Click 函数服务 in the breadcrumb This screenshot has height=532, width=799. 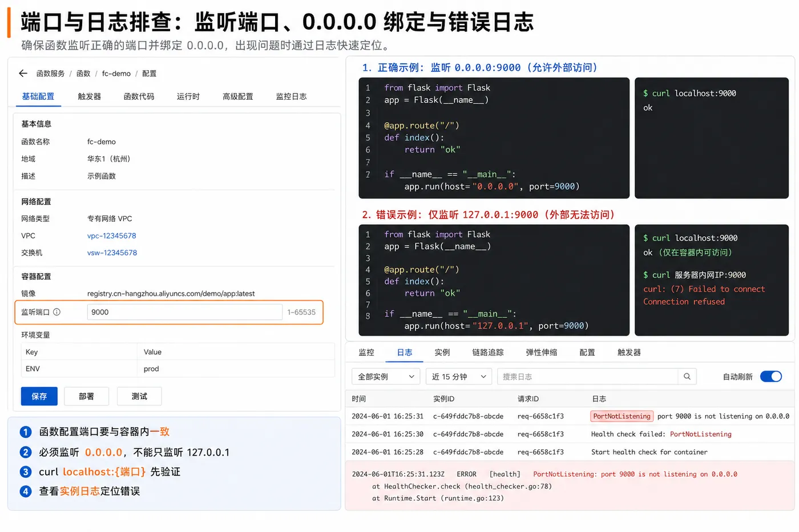[51, 74]
